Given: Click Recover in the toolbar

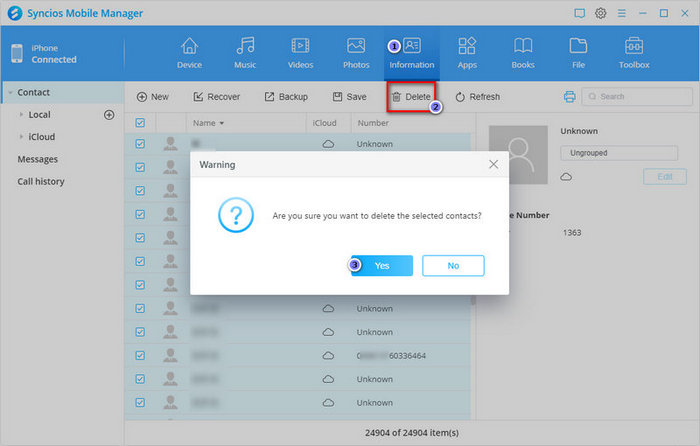Looking at the screenshot, I should (x=217, y=97).
